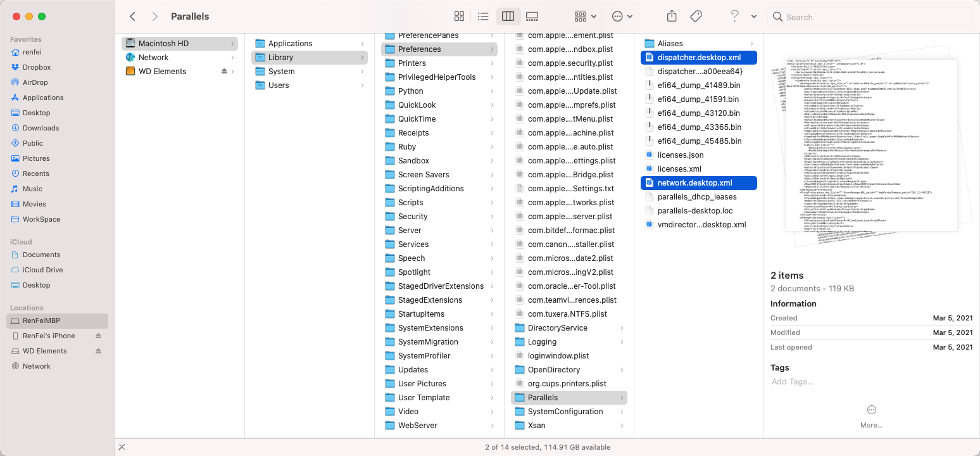Eject RenFei's iPhone in sidebar

click(98, 336)
